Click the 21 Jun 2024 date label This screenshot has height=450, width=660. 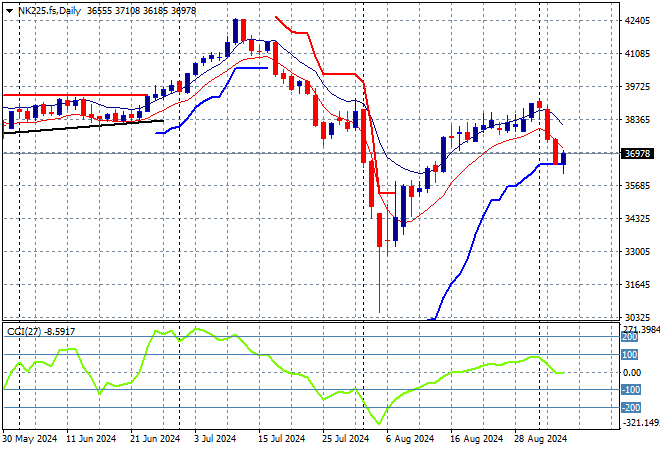point(155,439)
